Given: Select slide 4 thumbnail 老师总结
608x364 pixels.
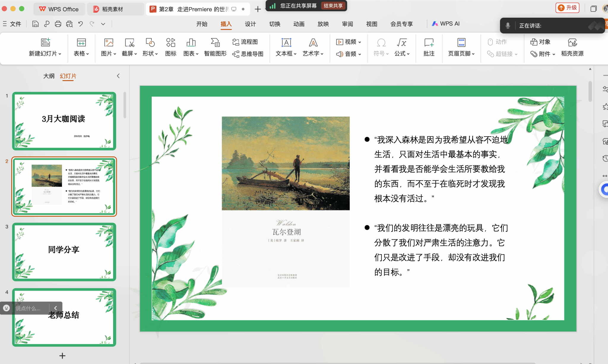Looking at the screenshot, I should point(64,317).
